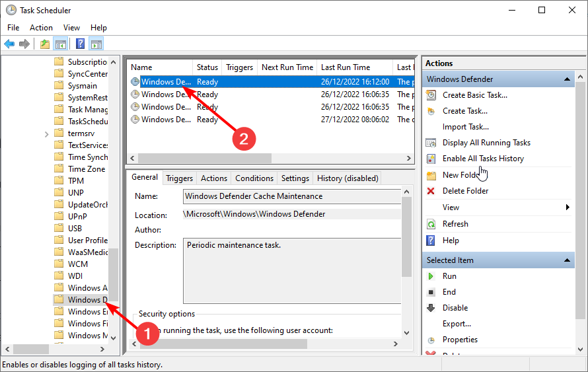Click the Create Basic Task... label
The height and width of the screenshot is (372, 588).
click(475, 95)
